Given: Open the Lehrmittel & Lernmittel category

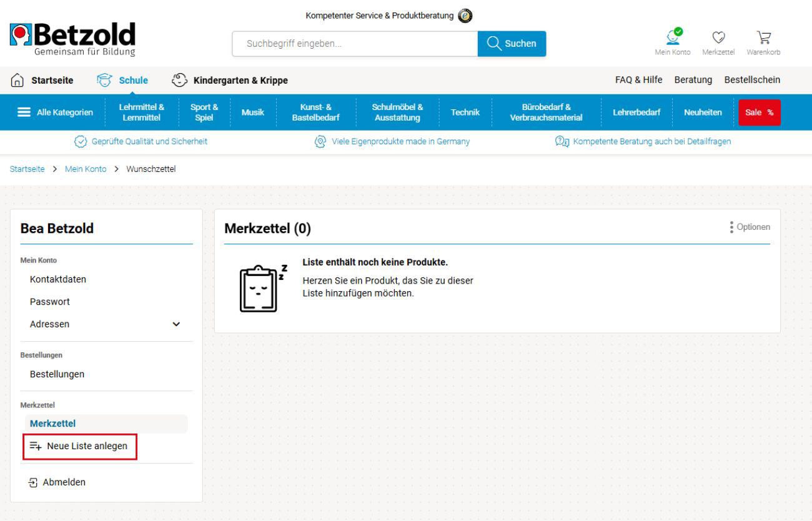Looking at the screenshot, I should tap(142, 112).
